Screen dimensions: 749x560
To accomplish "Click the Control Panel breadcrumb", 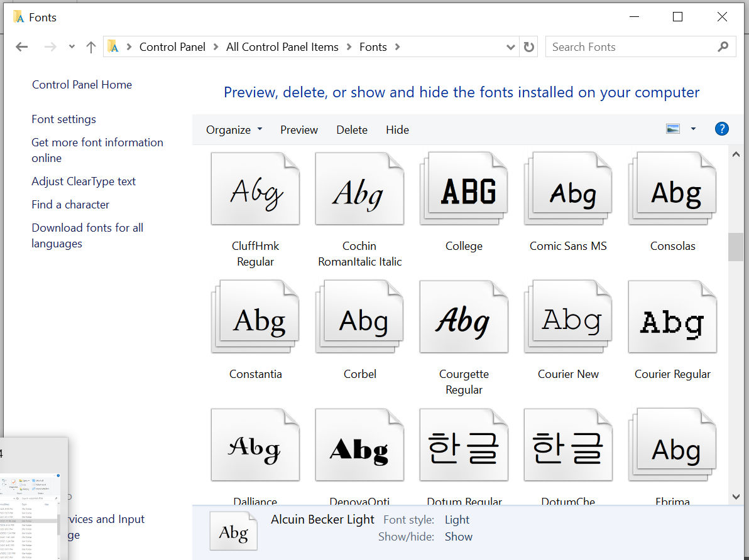I will tap(172, 47).
